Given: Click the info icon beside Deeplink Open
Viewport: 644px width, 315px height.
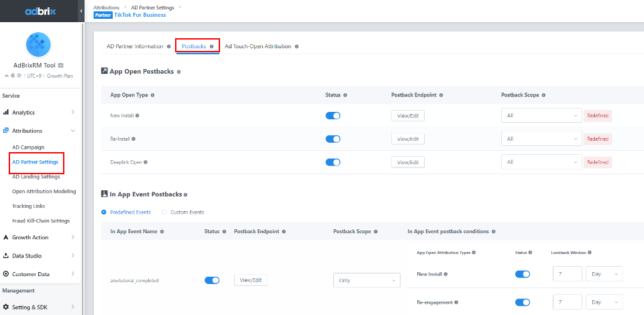Looking at the screenshot, I should (x=146, y=162).
